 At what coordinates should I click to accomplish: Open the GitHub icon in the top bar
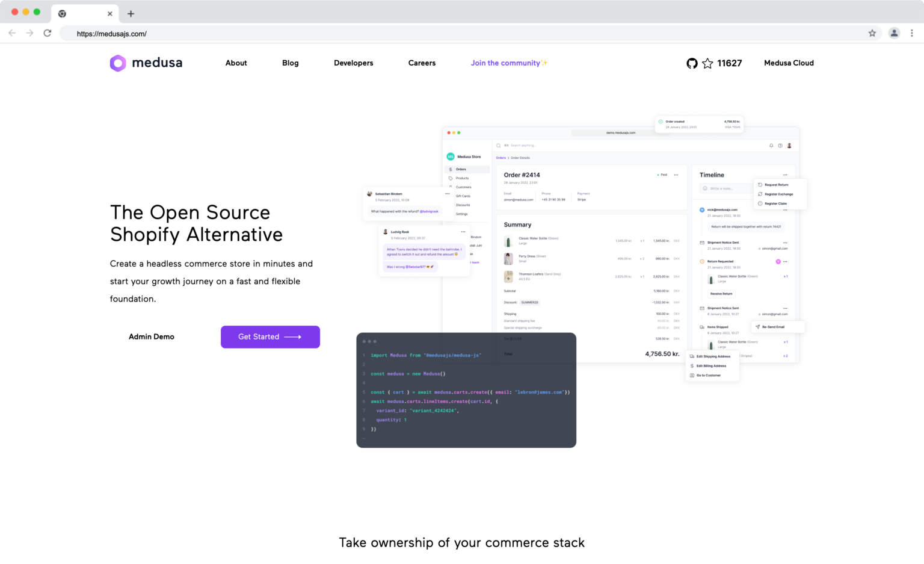tap(692, 63)
